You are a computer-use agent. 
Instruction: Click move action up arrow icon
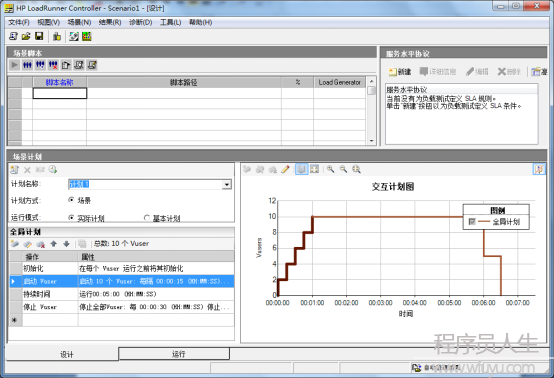(x=54, y=244)
